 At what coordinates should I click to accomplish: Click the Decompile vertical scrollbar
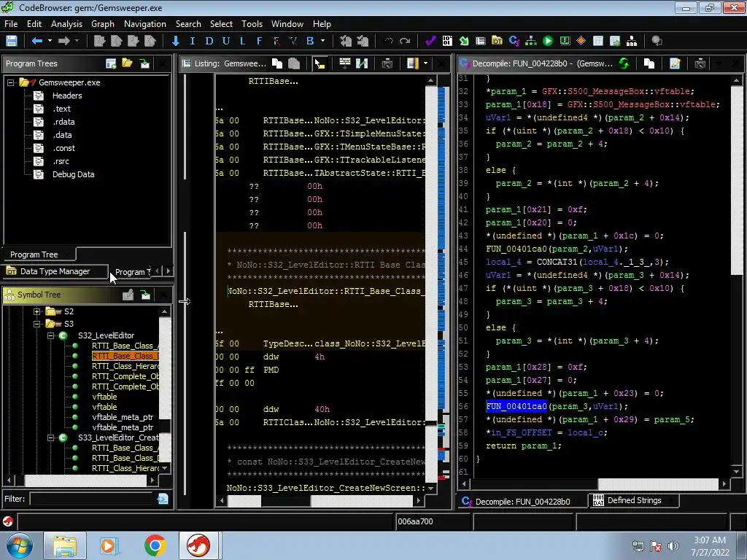[x=736, y=274]
